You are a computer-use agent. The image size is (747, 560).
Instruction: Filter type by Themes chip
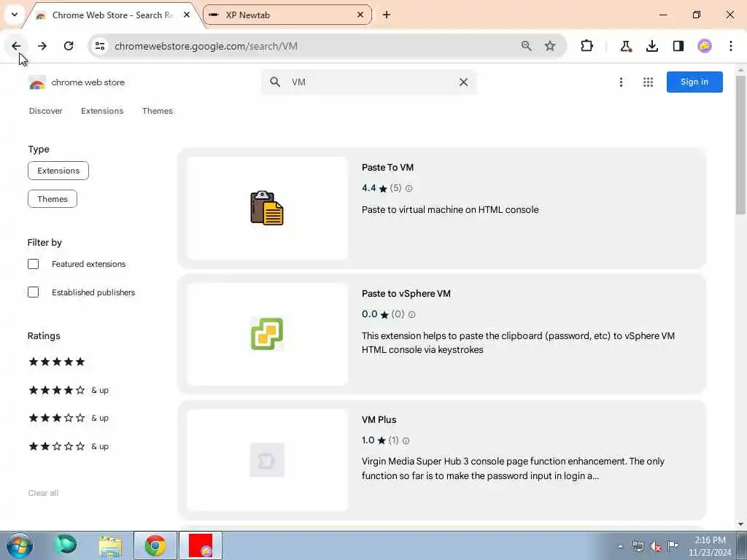point(53,199)
